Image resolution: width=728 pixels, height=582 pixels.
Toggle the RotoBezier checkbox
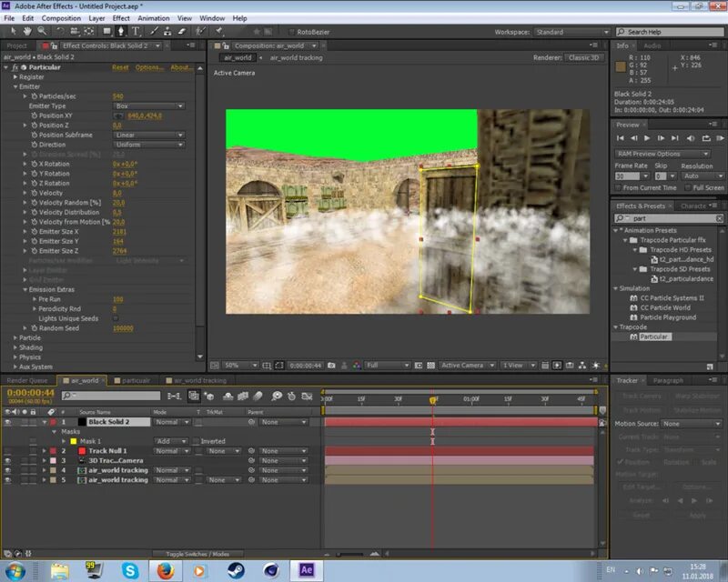click(291, 32)
